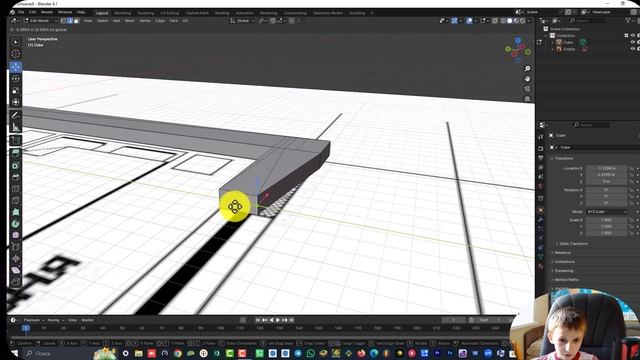Select the Scale tool

tap(16, 90)
